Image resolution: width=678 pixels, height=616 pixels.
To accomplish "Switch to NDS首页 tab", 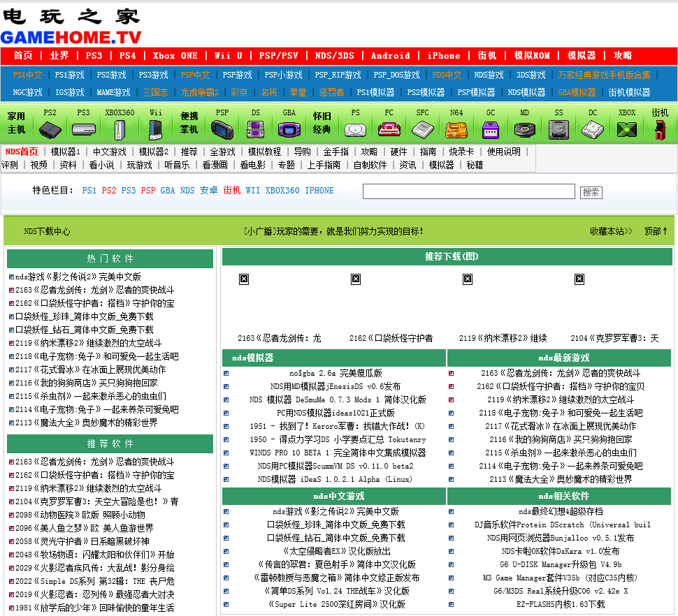I will point(22,152).
